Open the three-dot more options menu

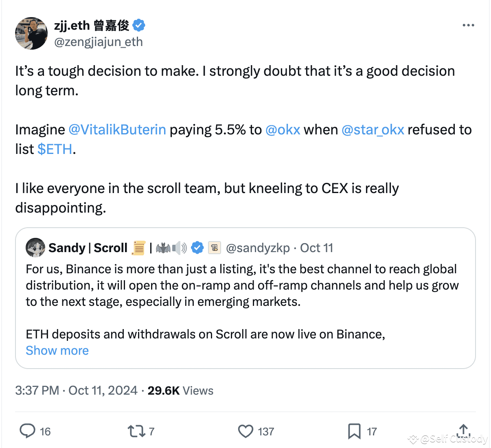coord(468,25)
